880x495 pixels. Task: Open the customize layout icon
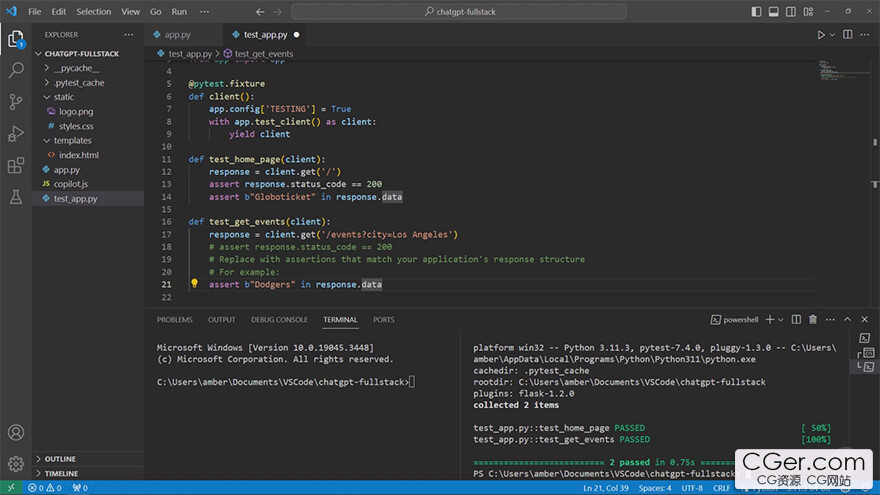coord(808,12)
